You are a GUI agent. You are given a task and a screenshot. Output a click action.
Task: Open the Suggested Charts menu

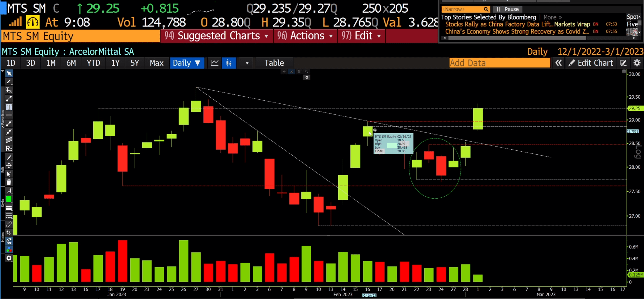[216, 36]
